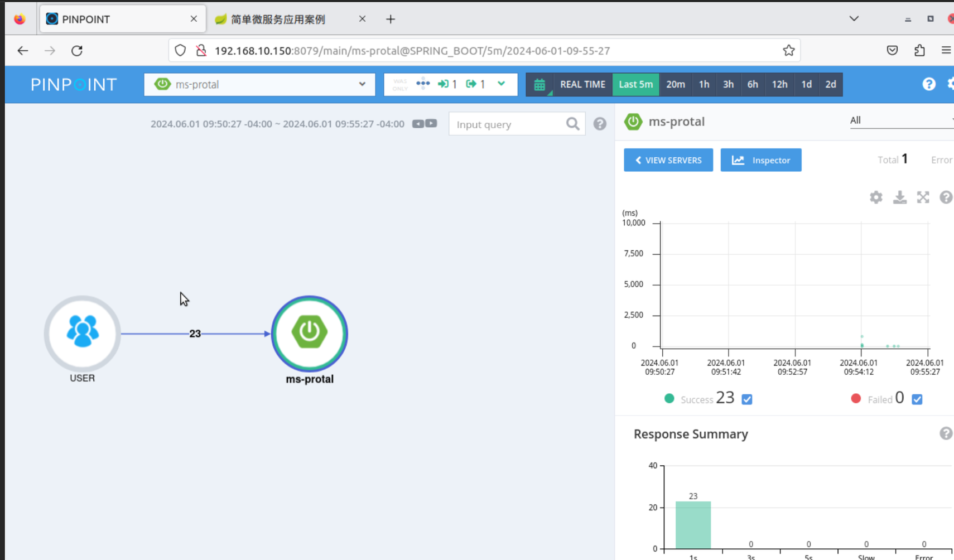
Task: Focus the Input query field
Action: (508, 124)
